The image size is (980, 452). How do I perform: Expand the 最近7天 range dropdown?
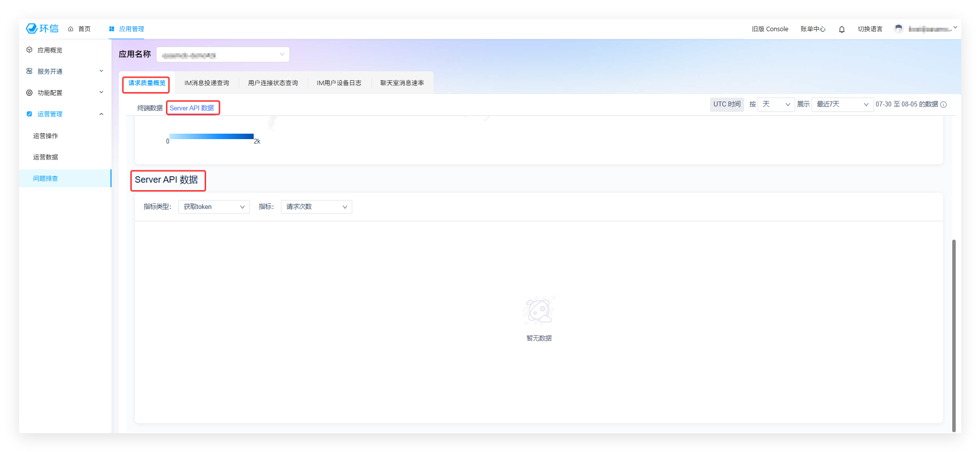(842, 104)
